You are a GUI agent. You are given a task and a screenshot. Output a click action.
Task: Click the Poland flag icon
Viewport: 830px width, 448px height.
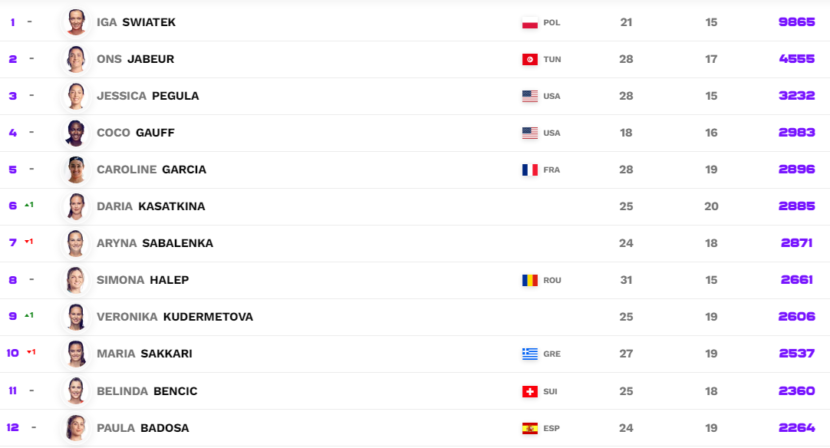[x=529, y=23]
